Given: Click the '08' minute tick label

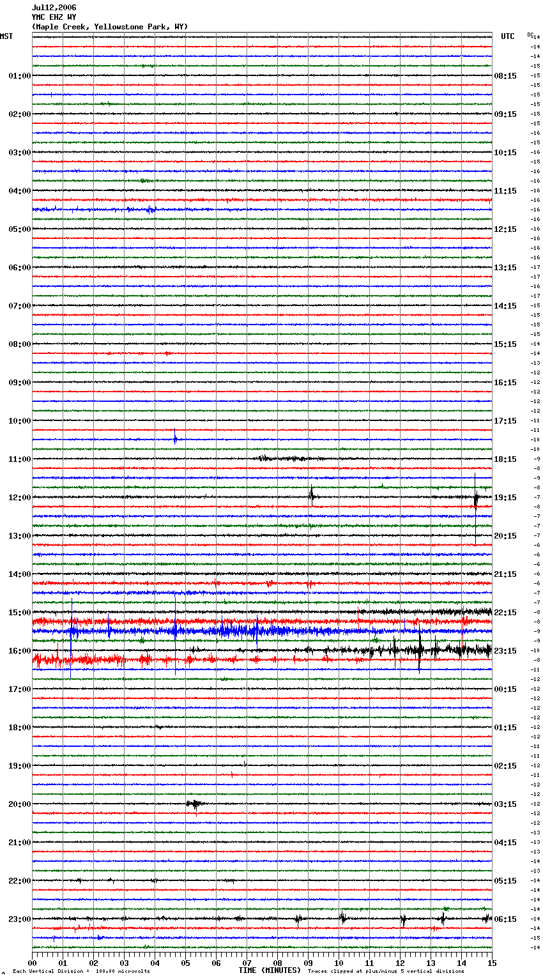Looking at the screenshot, I should click(277, 963).
